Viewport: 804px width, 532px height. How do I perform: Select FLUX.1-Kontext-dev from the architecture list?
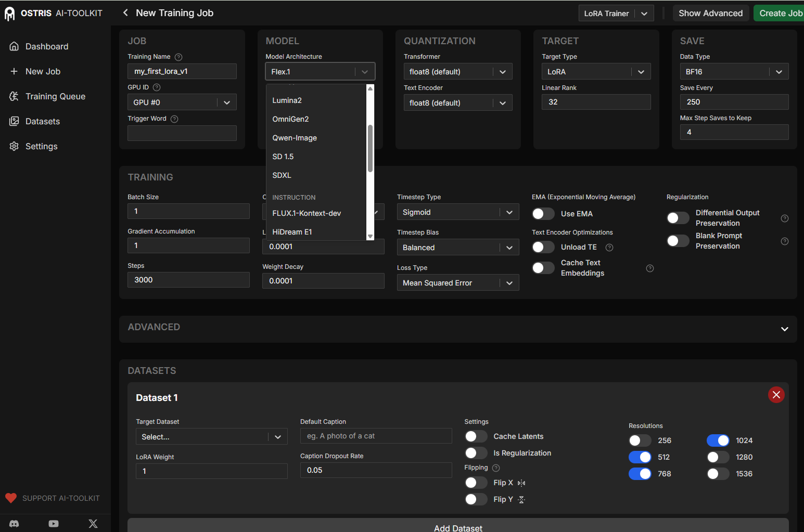point(316,213)
